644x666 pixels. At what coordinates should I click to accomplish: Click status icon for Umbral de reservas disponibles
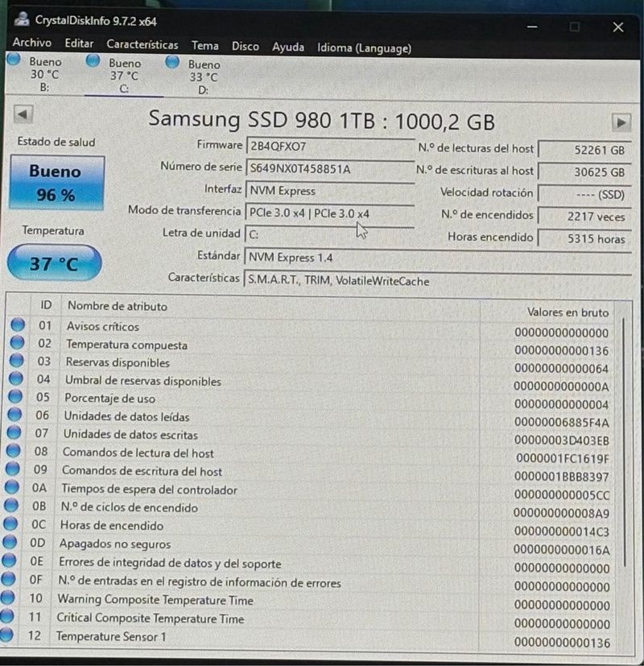pyautogui.click(x=16, y=378)
